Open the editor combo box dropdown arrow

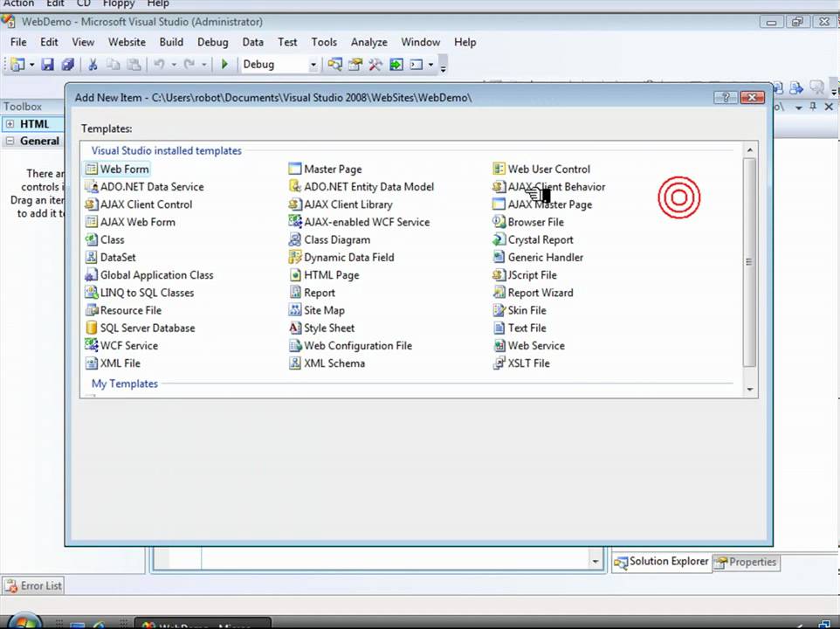pyautogui.click(x=596, y=562)
